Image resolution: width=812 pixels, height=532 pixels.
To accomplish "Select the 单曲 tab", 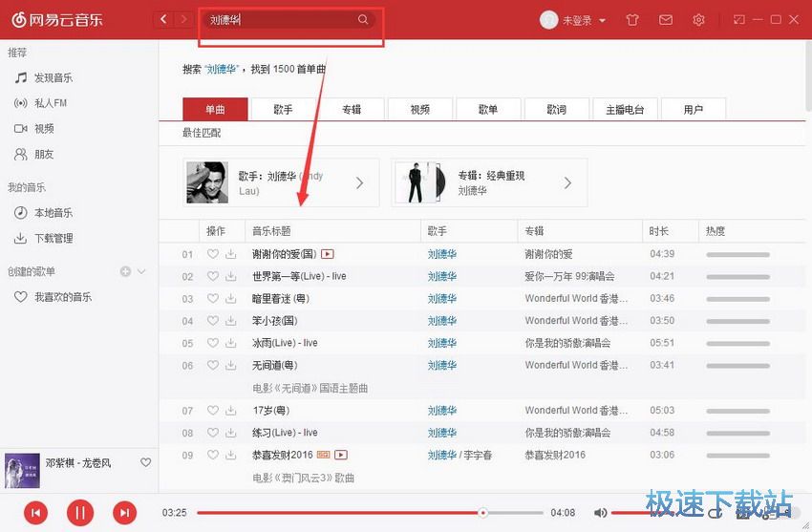I will (216, 109).
